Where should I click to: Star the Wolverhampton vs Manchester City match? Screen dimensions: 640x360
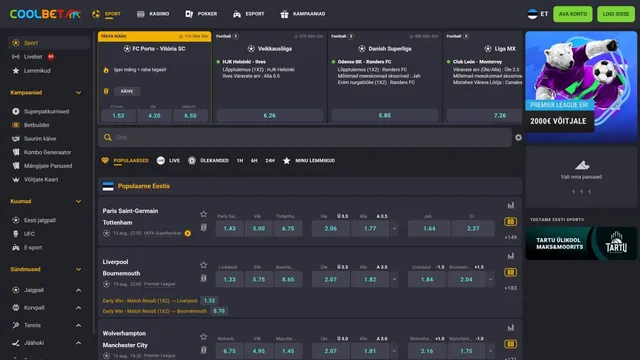point(203,337)
